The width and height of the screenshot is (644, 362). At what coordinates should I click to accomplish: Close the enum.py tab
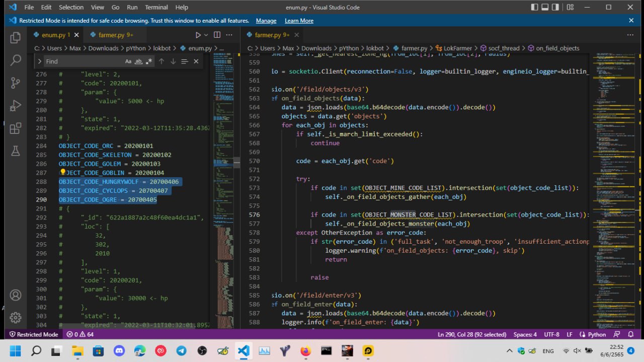76,35
